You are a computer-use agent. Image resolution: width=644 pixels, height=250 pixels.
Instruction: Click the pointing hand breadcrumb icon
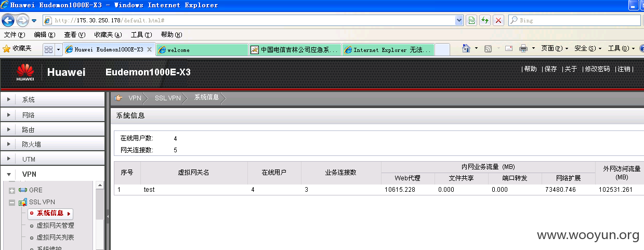click(119, 98)
